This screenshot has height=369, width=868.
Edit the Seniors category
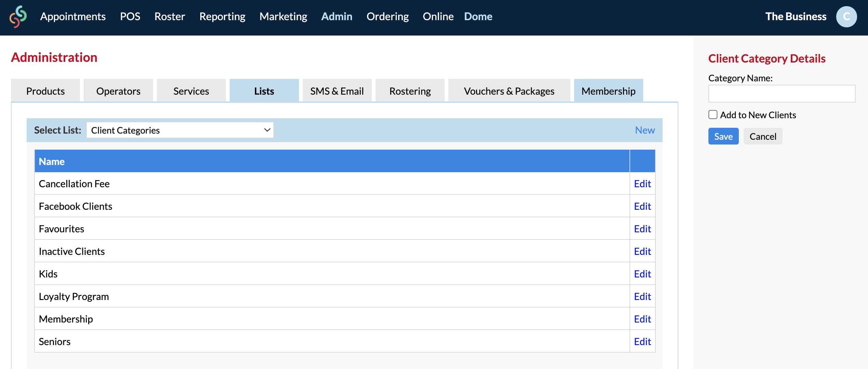642,342
